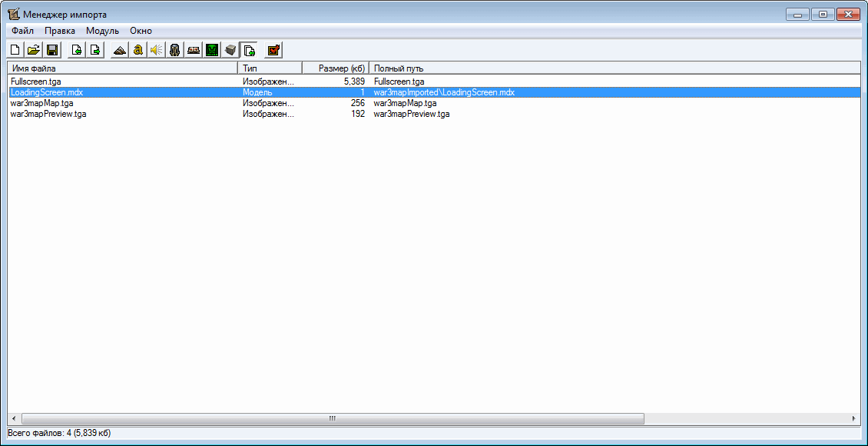Save the map with the floppy disk icon
This screenshot has width=868, height=446.
click(x=52, y=50)
